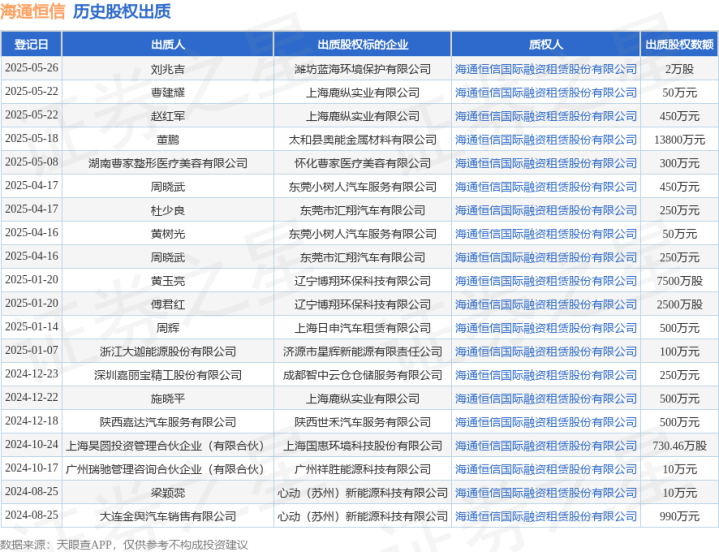Open the pledgee link in the 施晓平 row
The image size is (719, 552).
tap(546, 399)
